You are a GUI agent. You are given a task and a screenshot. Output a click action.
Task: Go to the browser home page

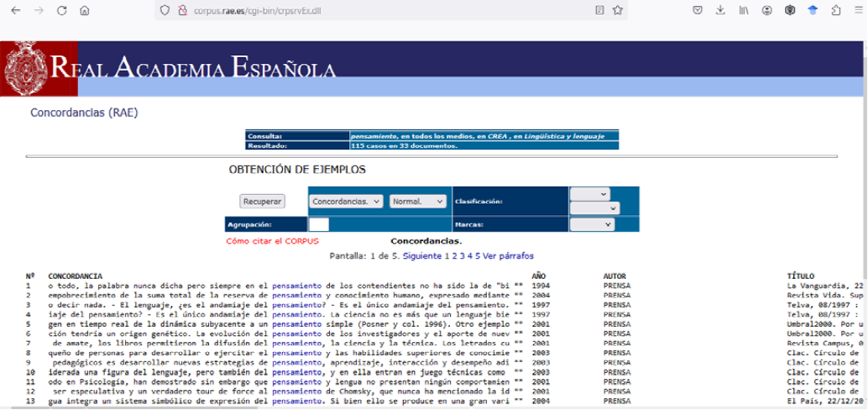click(84, 10)
